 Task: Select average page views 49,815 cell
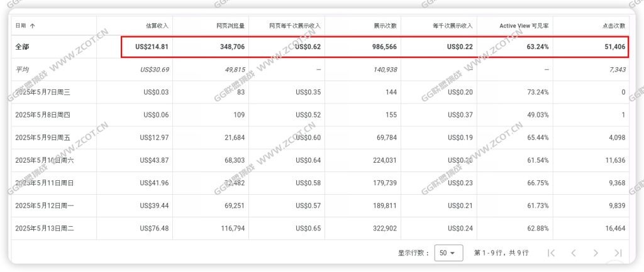235,70
